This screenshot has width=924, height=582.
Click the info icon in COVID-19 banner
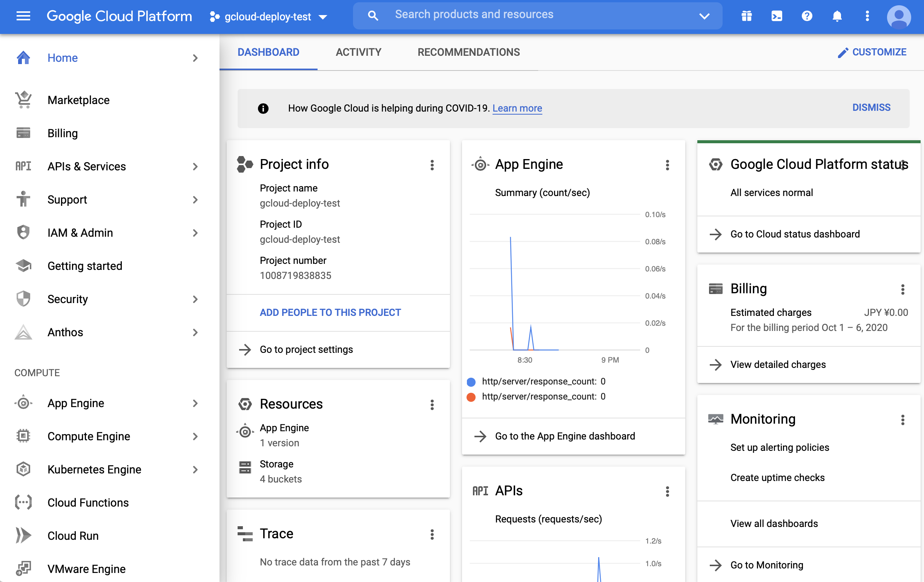pos(263,109)
